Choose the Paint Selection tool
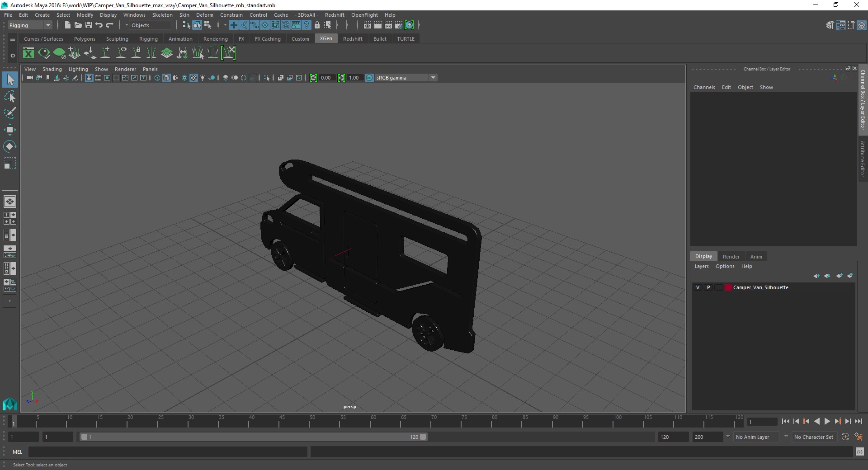Image resolution: width=868 pixels, height=470 pixels. pos(10,113)
